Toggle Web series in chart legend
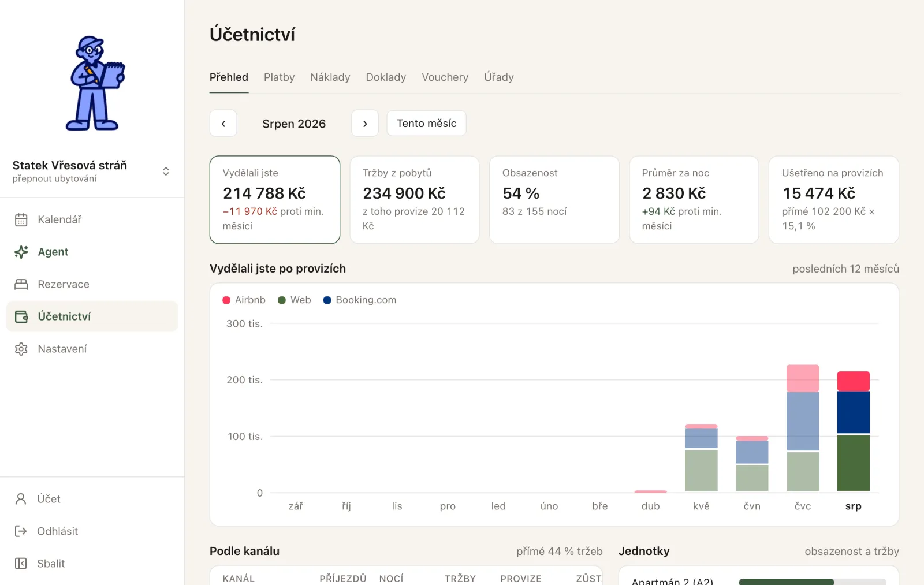The height and width of the screenshot is (585, 924). [295, 300]
